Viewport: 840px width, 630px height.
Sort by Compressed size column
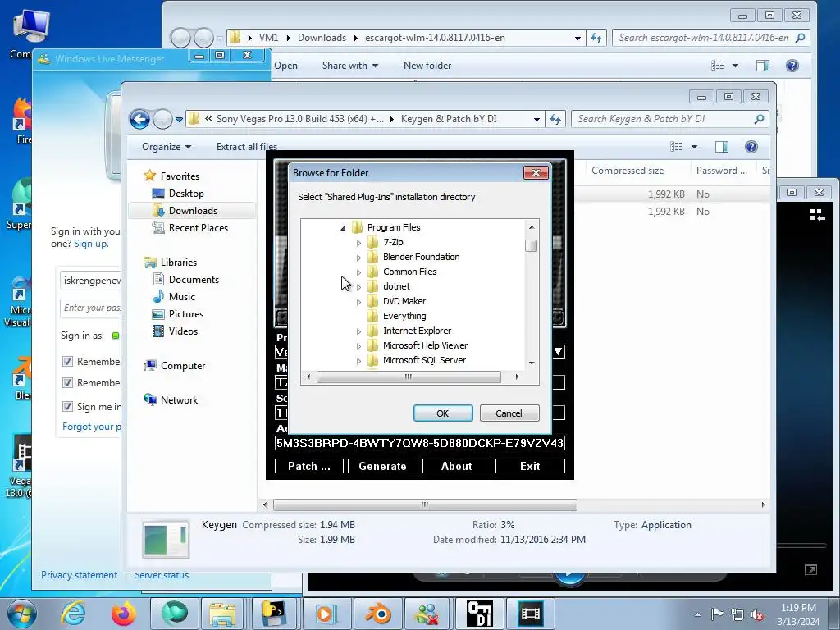(x=628, y=171)
